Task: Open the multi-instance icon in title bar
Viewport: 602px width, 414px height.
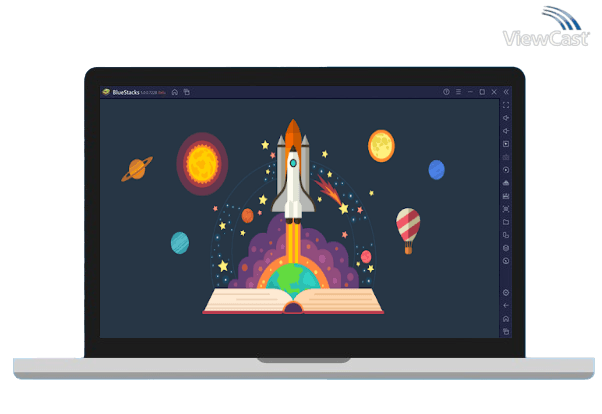Action: click(x=187, y=92)
